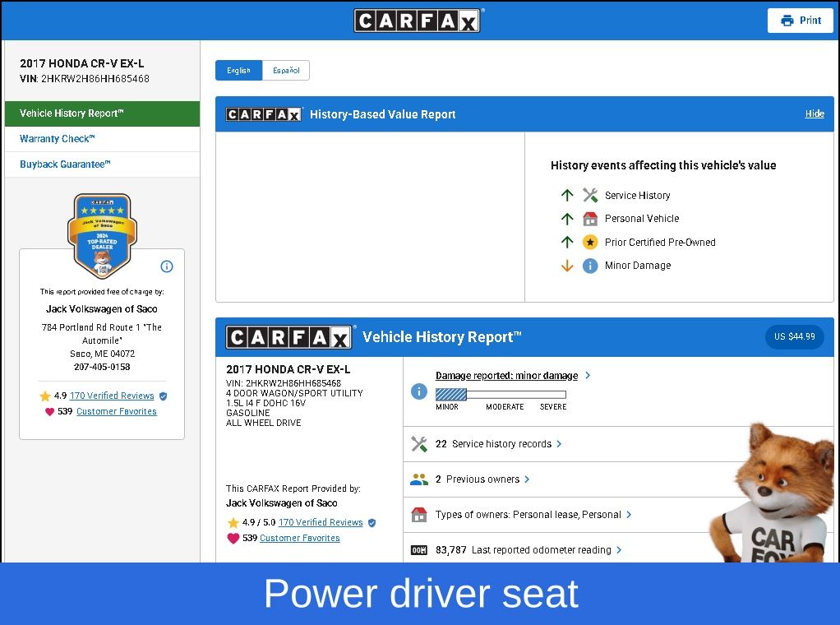Open Damage reported: minor damage link
The height and width of the screenshot is (625, 840).
click(x=507, y=376)
